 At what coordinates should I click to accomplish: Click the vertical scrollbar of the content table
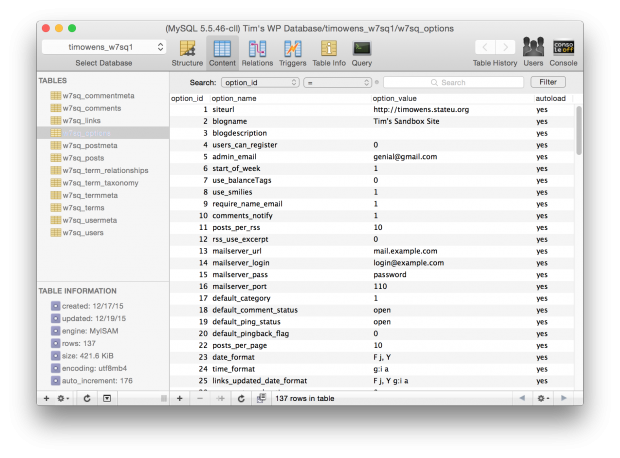point(579,130)
